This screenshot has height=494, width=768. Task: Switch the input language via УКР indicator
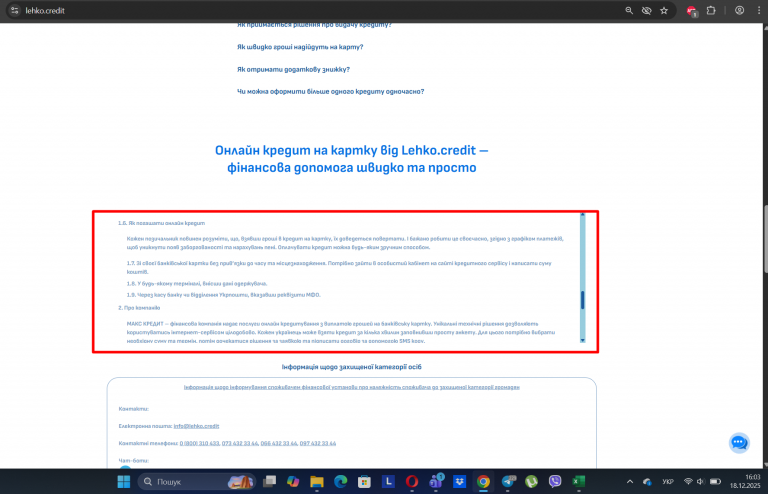click(x=668, y=482)
